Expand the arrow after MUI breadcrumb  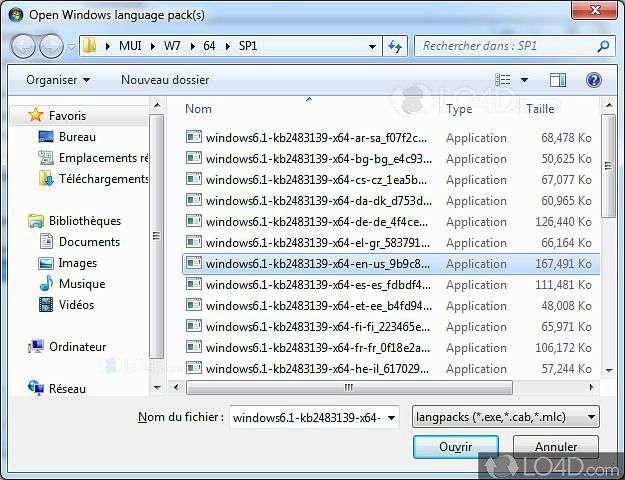(x=153, y=46)
